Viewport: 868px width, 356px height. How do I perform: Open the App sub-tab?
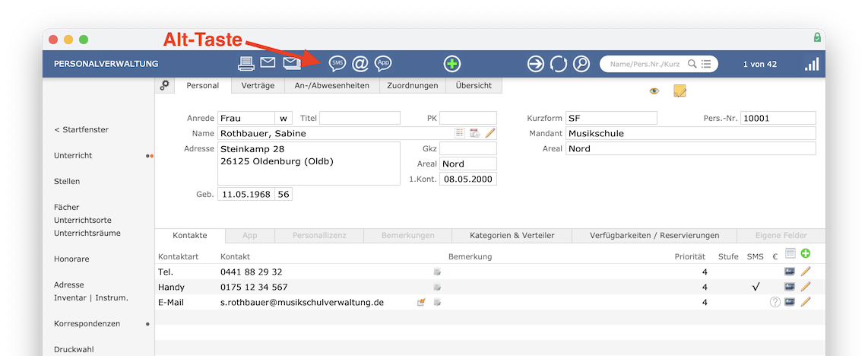point(249,235)
